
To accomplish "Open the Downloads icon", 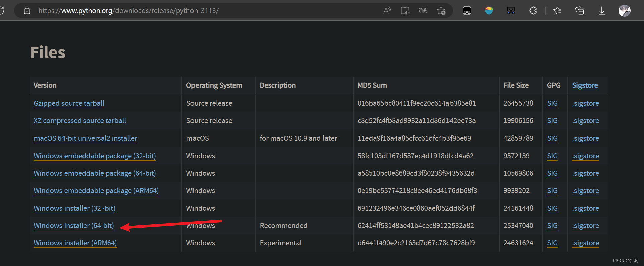I will coord(602,11).
